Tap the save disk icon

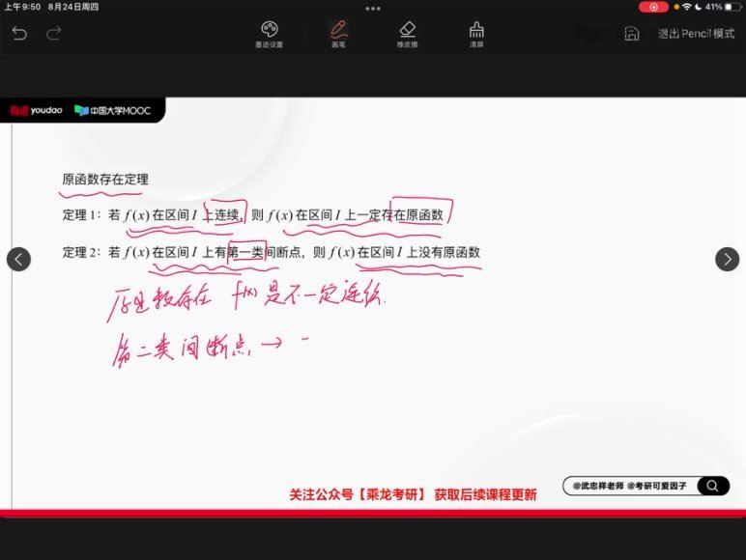631,34
